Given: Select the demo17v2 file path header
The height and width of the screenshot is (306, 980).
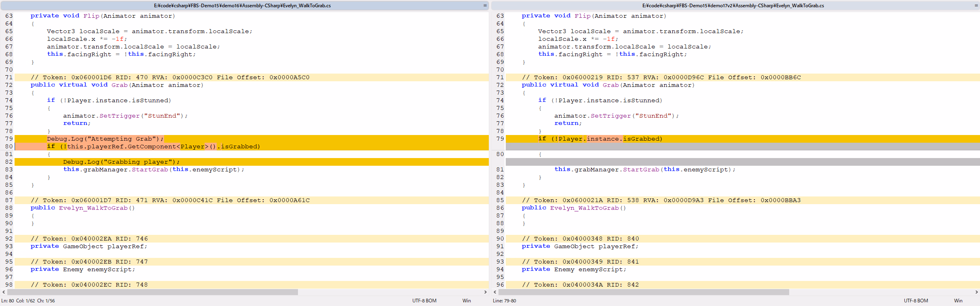Looking at the screenshot, I should [x=733, y=6].
